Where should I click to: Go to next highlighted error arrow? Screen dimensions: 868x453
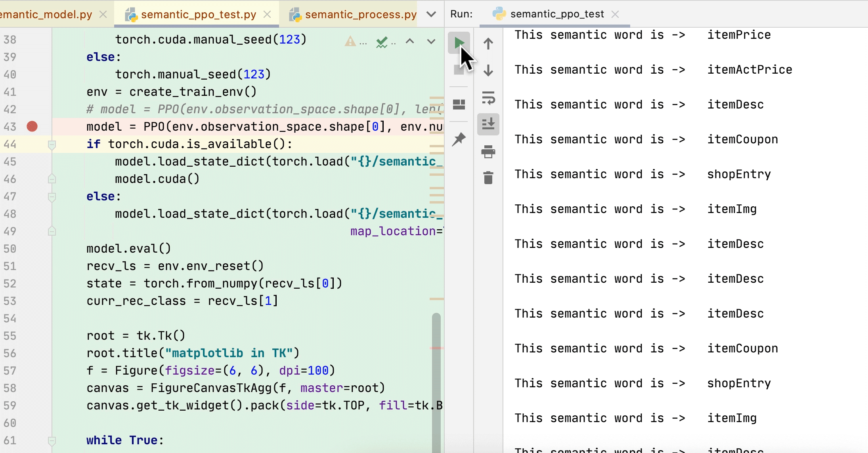coord(431,41)
